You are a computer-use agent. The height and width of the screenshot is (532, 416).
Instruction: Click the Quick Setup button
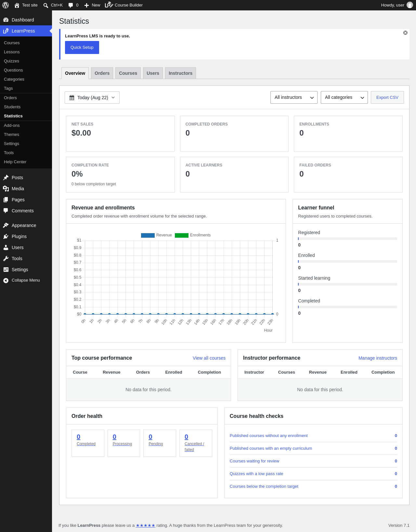coord(82,47)
